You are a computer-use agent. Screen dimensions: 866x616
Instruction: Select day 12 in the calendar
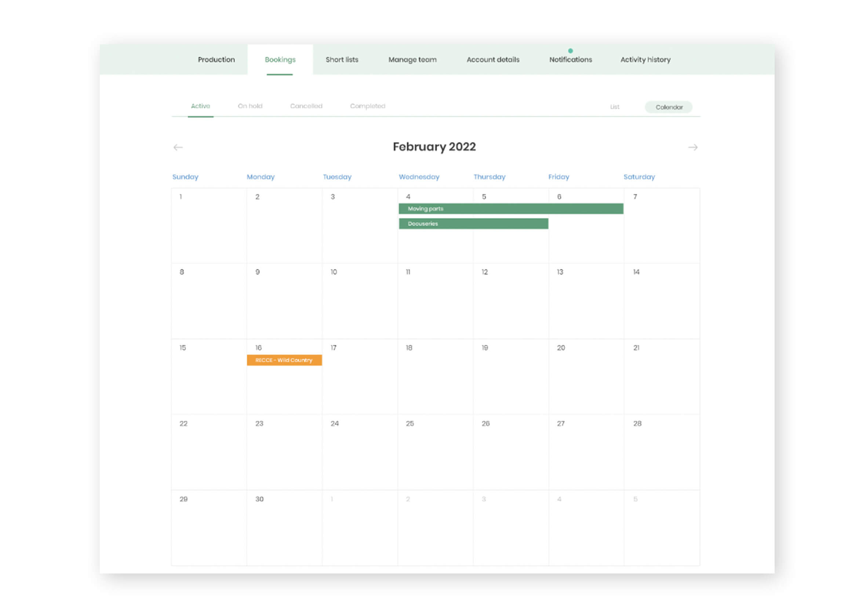(x=510, y=301)
